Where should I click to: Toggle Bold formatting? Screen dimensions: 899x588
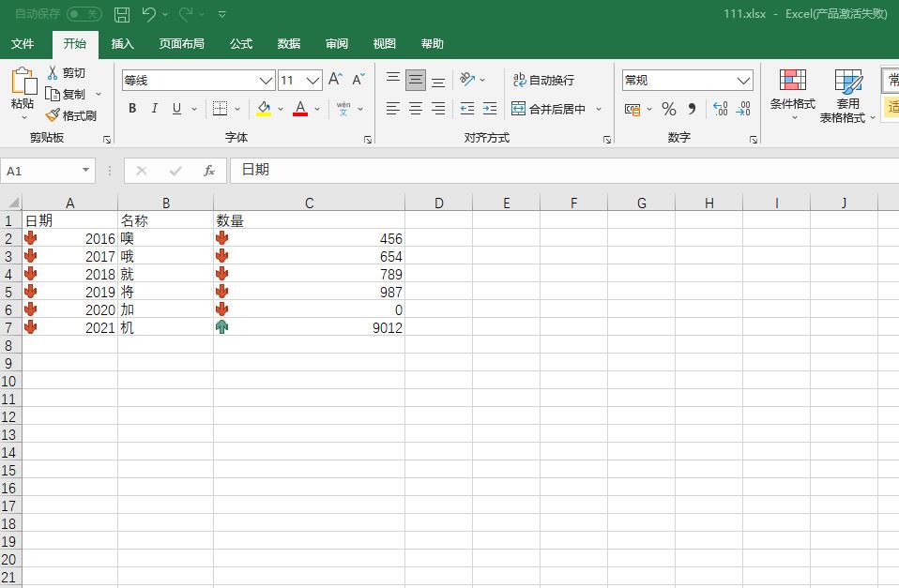tap(132, 109)
